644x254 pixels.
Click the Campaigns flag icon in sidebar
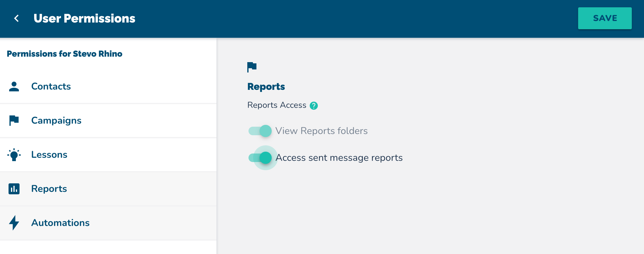pyautogui.click(x=14, y=121)
